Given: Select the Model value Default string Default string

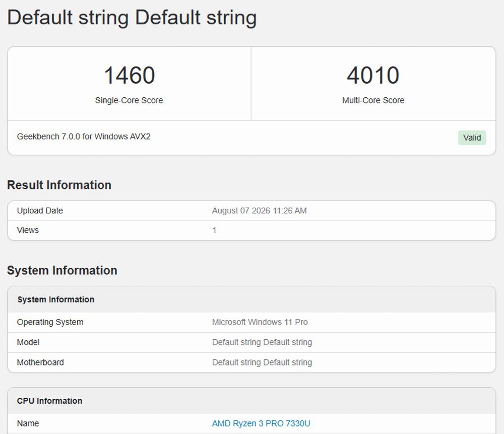Looking at the screenshot, I should pos(262,342).
